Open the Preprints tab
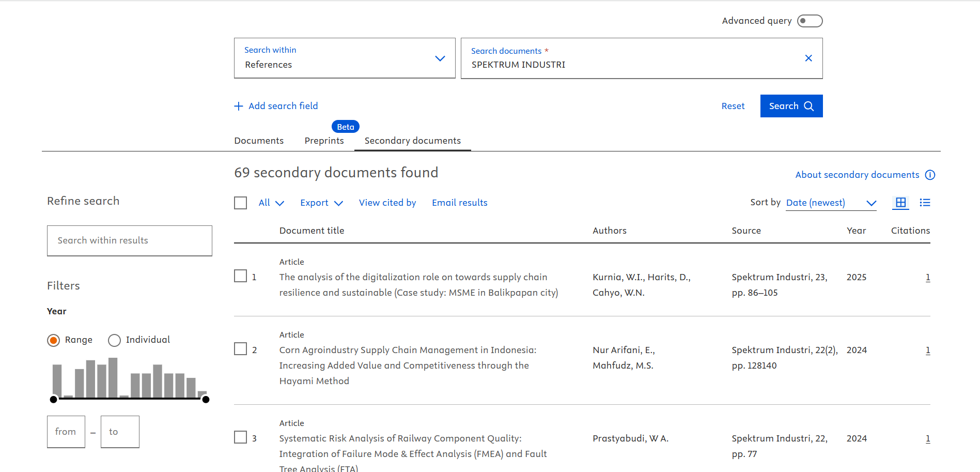Image resolution: width=980 pixels, height=472 pixels. click(x=324, y=141)
